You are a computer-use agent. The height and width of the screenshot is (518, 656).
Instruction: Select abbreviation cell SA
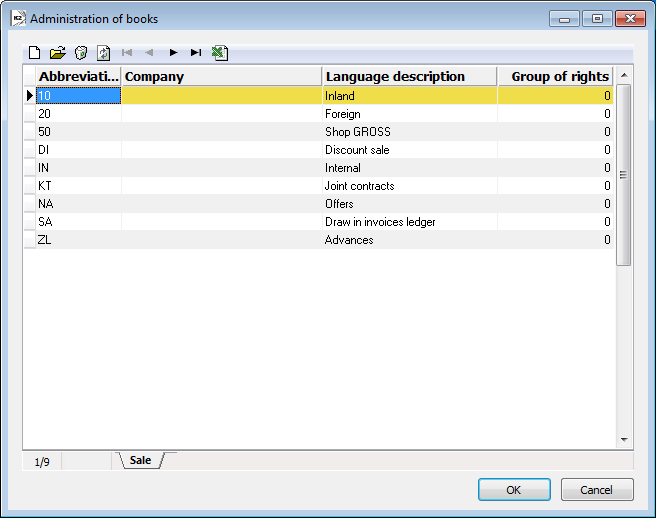79,222
